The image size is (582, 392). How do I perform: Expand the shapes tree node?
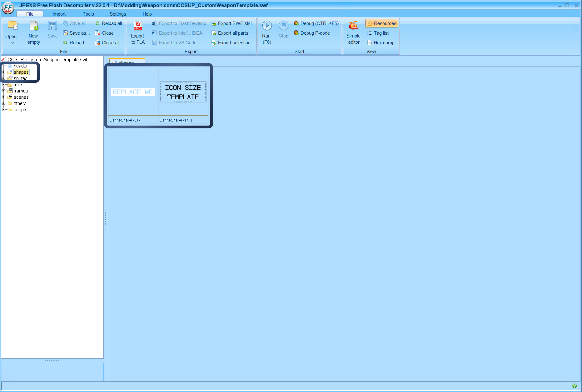point(3,72)
